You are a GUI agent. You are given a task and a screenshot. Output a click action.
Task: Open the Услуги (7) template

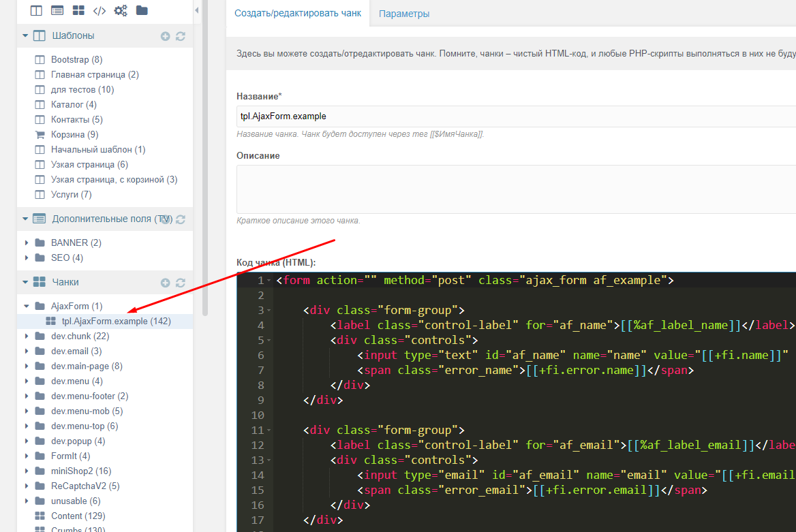(x=71, y=194)
